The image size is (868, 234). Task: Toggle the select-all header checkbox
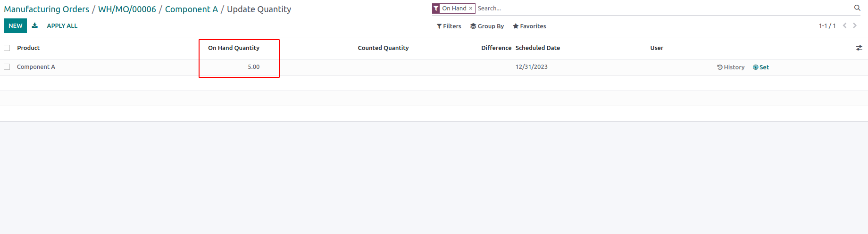coord(7,48)
